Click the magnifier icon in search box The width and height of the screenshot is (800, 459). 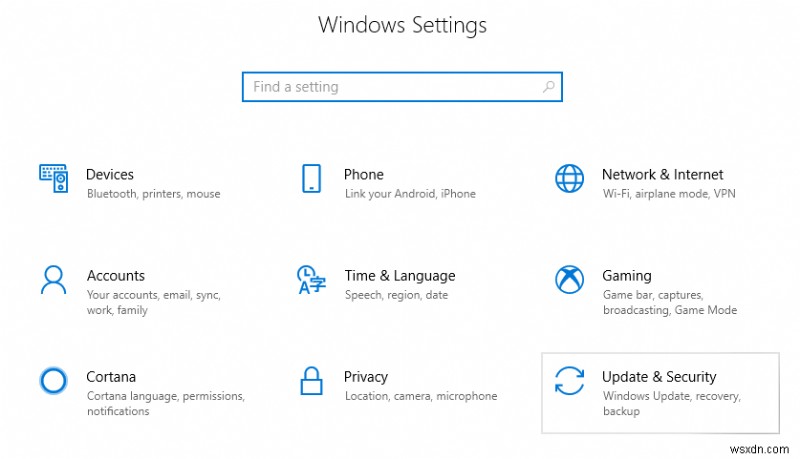tap(548, 87)
